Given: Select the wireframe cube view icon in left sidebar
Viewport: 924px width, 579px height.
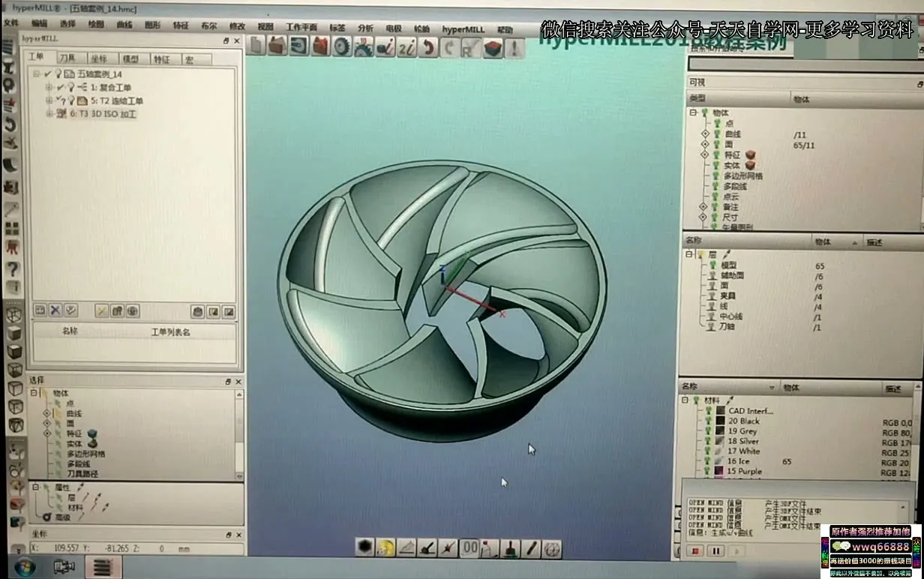Looking at the screenshot, I should pos(13,315).
